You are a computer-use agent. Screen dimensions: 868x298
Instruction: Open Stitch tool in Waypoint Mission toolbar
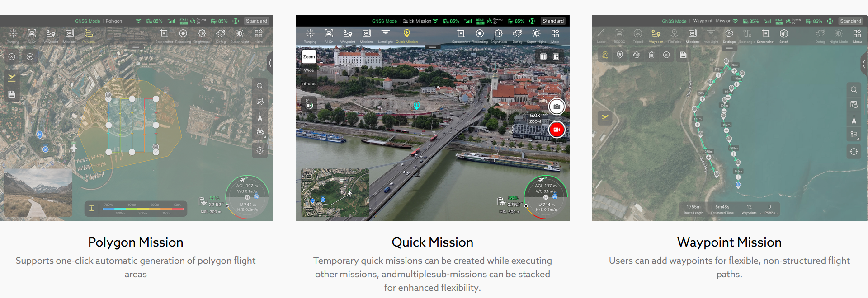point(783,35)
